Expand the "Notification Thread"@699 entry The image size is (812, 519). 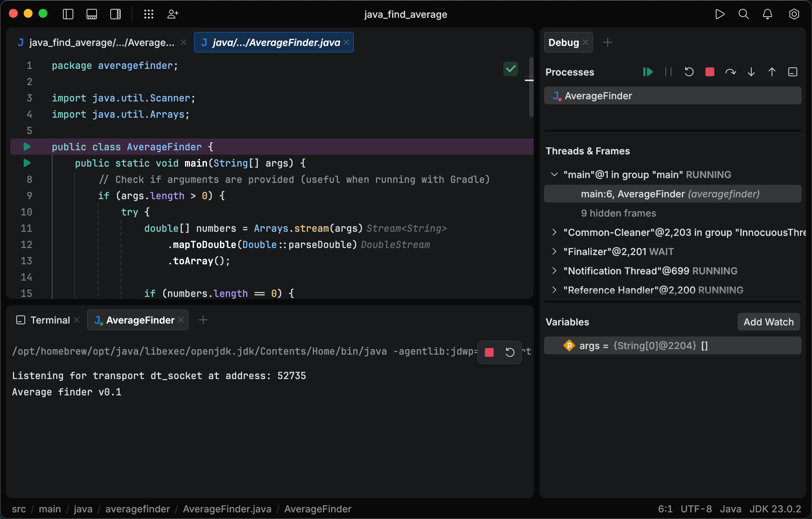point(554,271)
